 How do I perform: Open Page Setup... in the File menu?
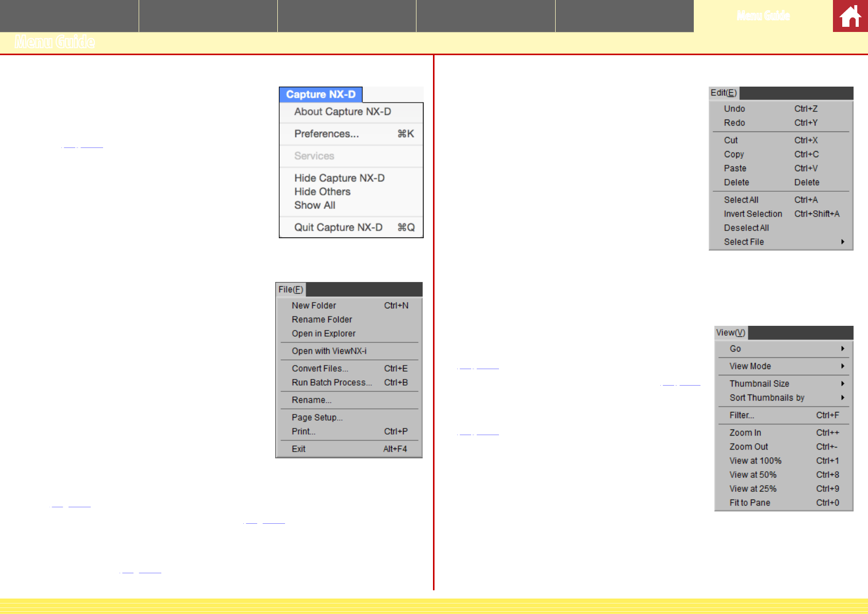[349, 418]
